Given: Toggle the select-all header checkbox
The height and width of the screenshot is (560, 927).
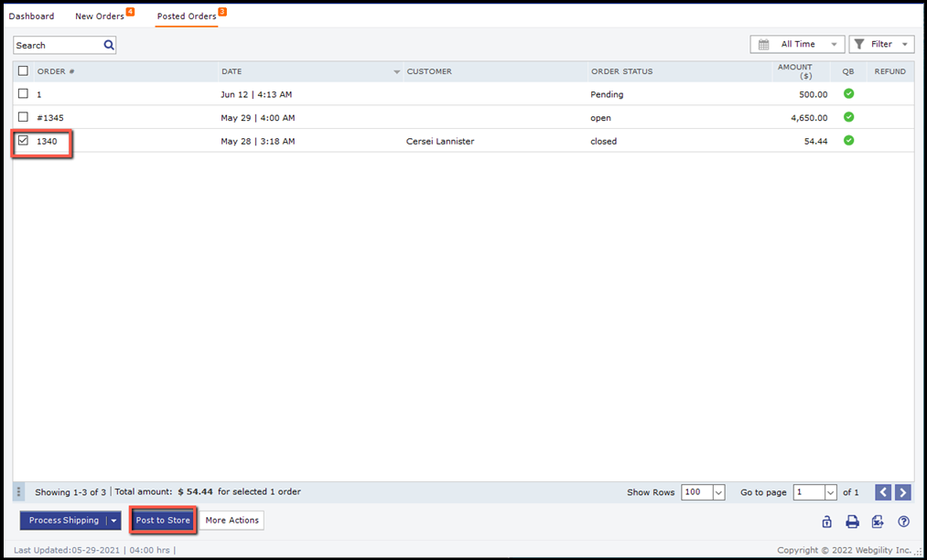Looking at the screenshot, I should coord(24,71).
